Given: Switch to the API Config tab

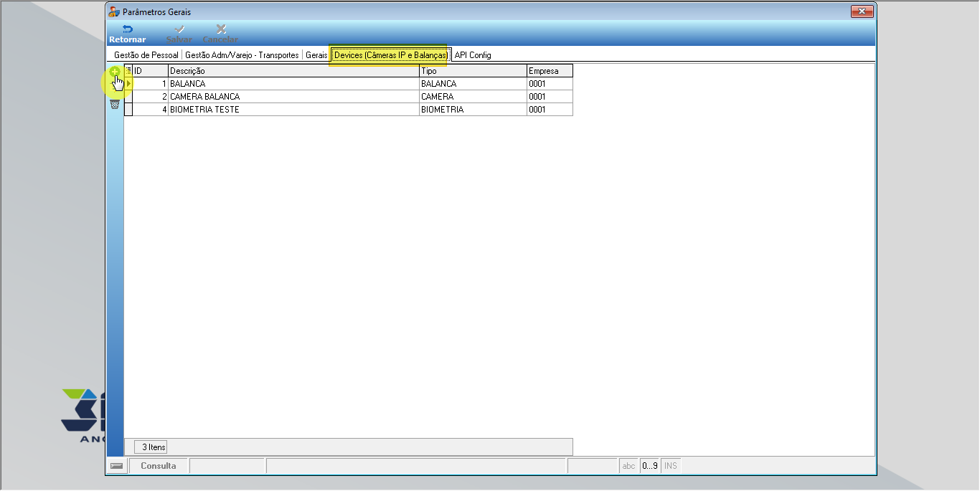Looking at the screenshot, I should point(473,55).
